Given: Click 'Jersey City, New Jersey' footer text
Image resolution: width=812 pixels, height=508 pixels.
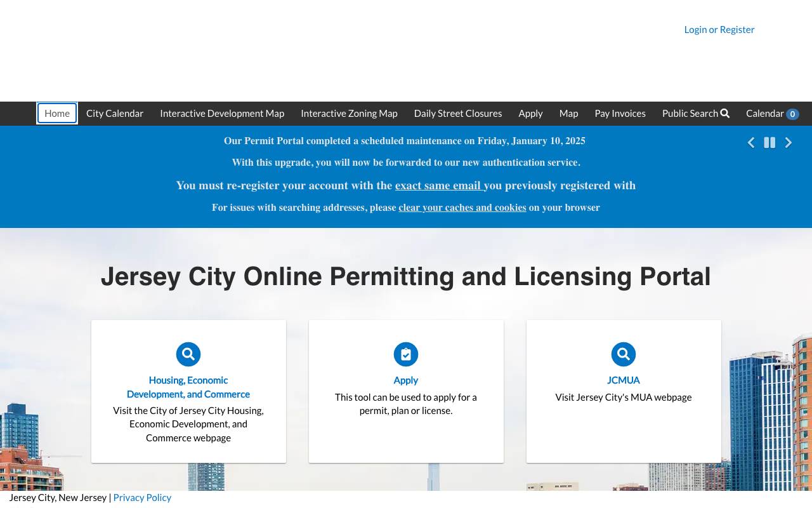Looking at the screenshot, I should coord(58,498).
